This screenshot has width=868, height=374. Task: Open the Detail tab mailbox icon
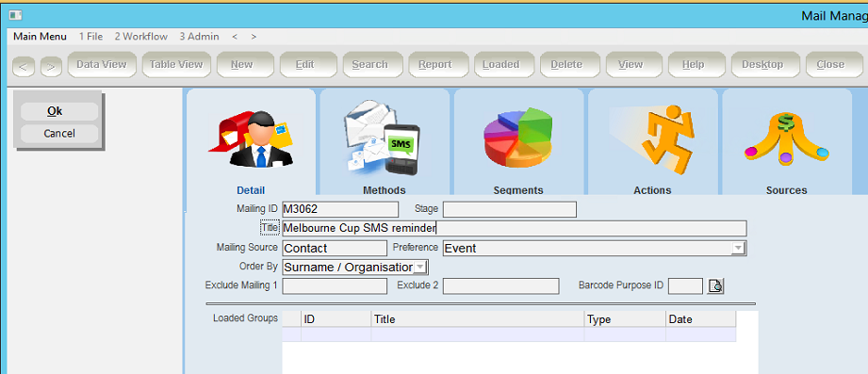(251, 138)
